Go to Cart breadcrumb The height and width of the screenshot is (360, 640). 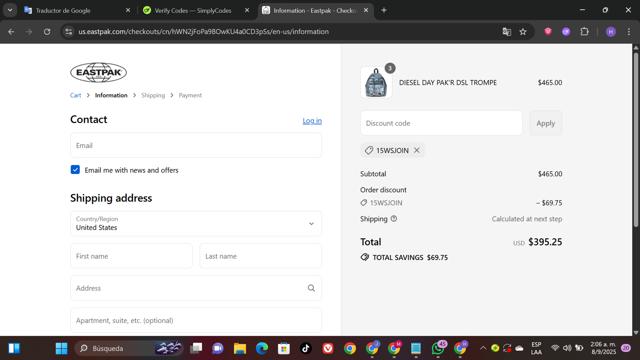(76, 95)
